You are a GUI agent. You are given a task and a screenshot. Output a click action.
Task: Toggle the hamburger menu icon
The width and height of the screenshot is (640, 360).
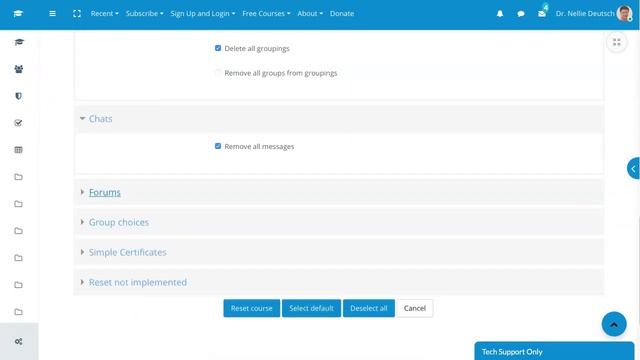tap(52, 13)
